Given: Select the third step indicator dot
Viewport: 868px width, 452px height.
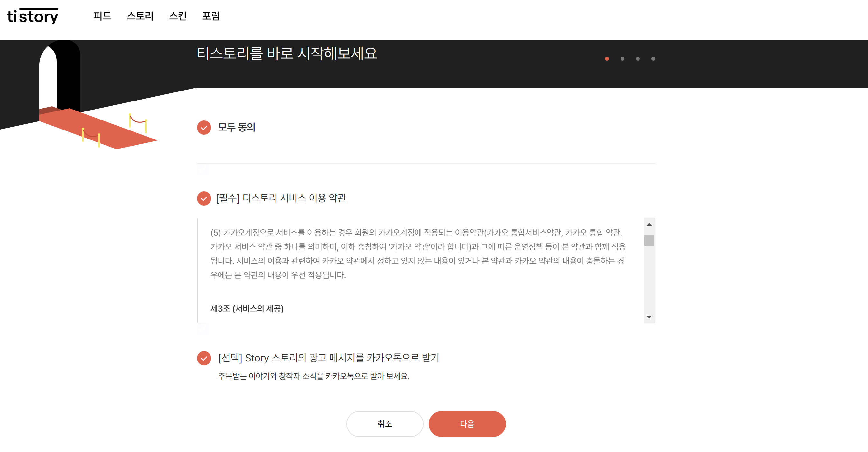Looking at the screenshot, I should [638, 59].
